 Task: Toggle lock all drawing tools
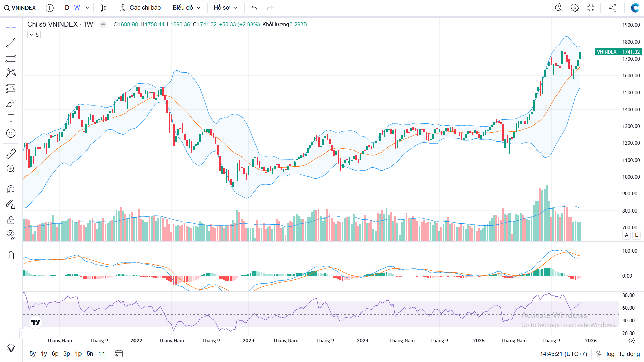(x=11, y=220)
